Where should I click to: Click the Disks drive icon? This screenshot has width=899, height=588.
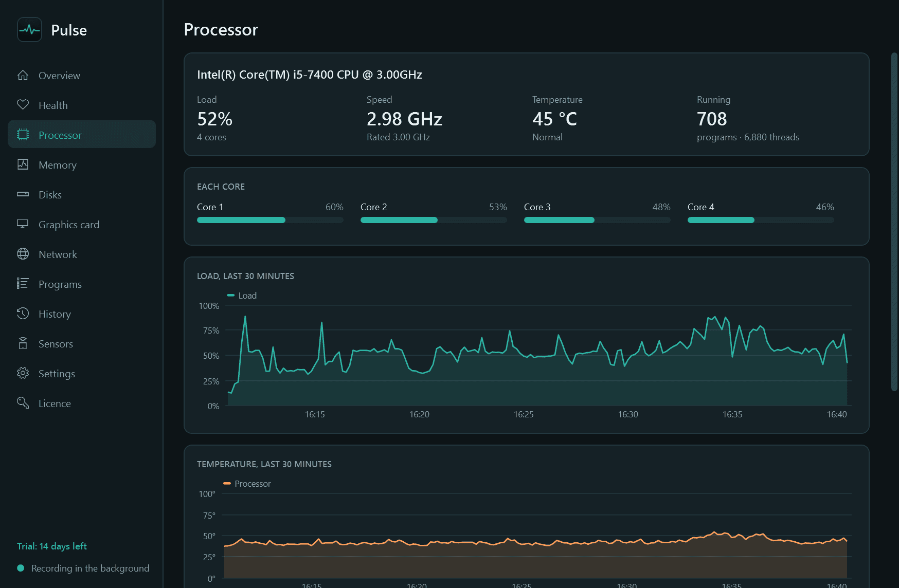(23, 194)
